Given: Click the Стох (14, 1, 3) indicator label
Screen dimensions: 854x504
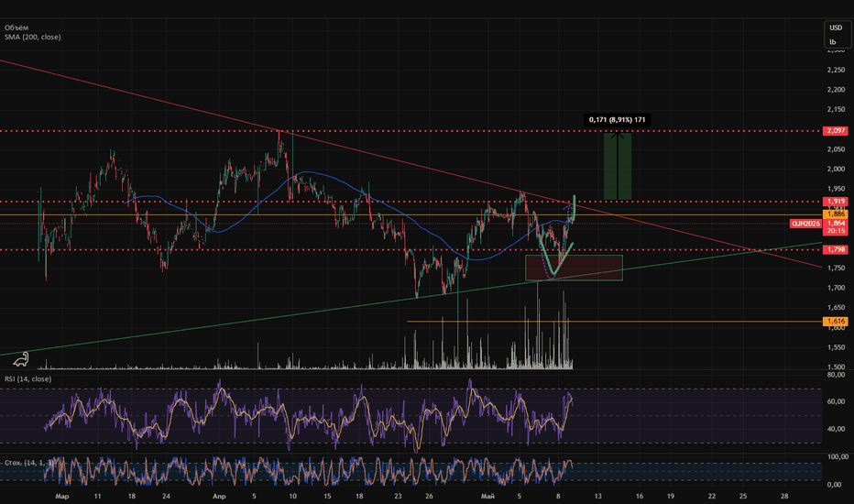Looking at the screenshot, I should tap(29, 463).
